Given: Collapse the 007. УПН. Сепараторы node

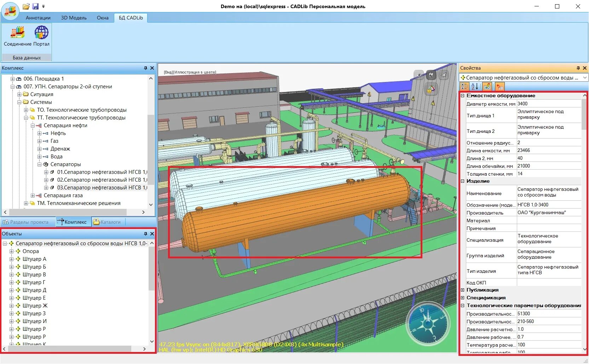Looking at the screenshot, I should point(12,87).
